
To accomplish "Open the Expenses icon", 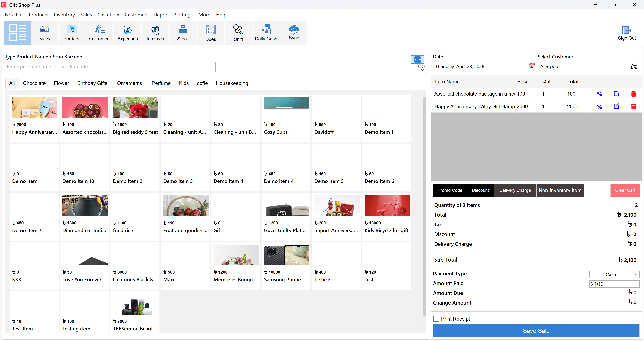I will [127, 33].
